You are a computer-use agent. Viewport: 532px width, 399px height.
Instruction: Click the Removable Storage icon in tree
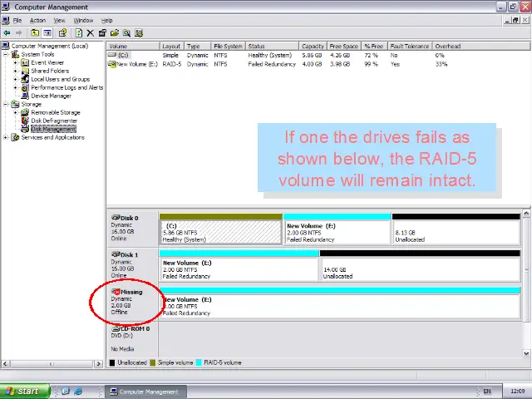(x=25, y=112)
